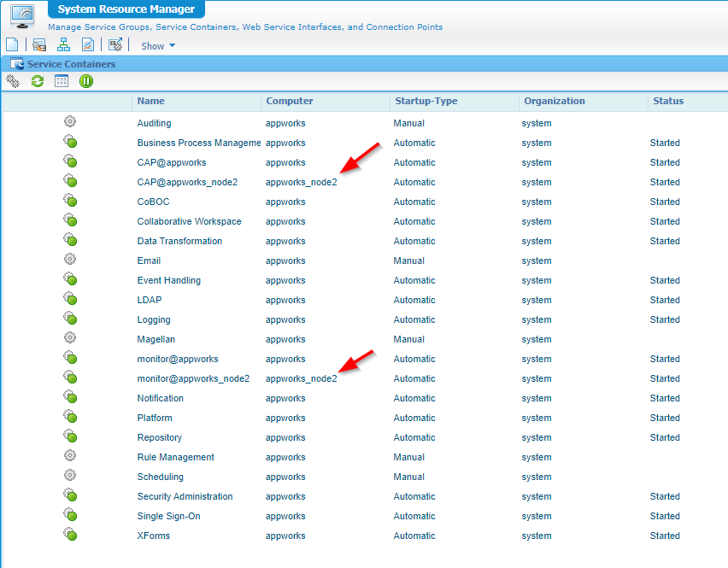
Task: Select the monitor@appworks_node2 service container
Action: tap(193, 378)
